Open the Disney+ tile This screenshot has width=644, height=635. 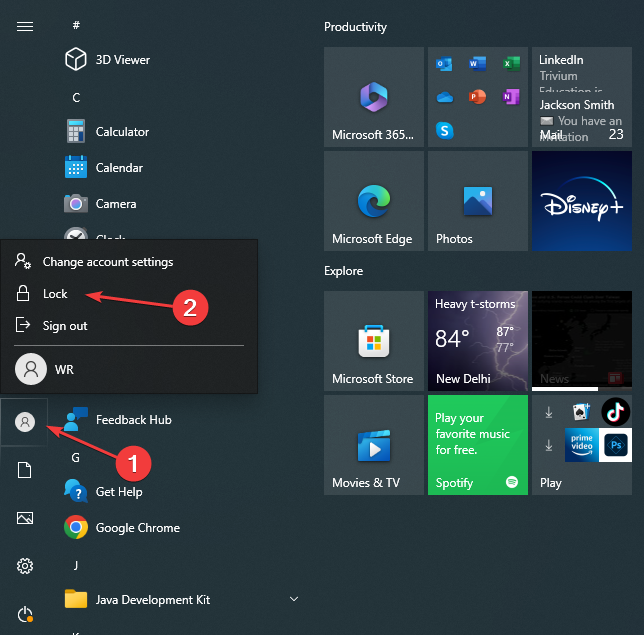(x=582, y=201)
